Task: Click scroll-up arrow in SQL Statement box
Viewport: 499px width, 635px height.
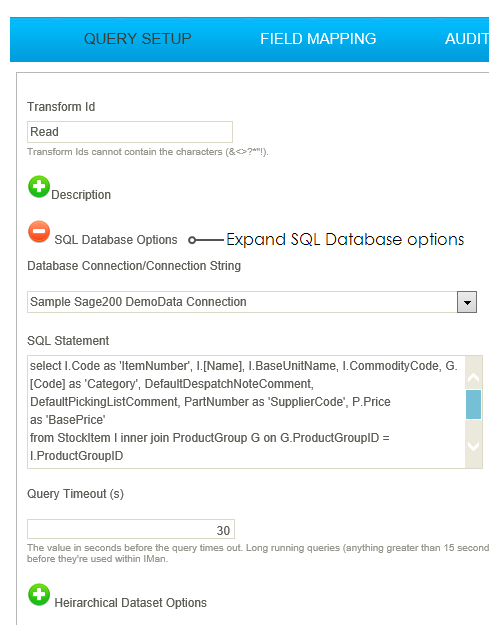Action: pyautogui.click(x=473, y=378)
